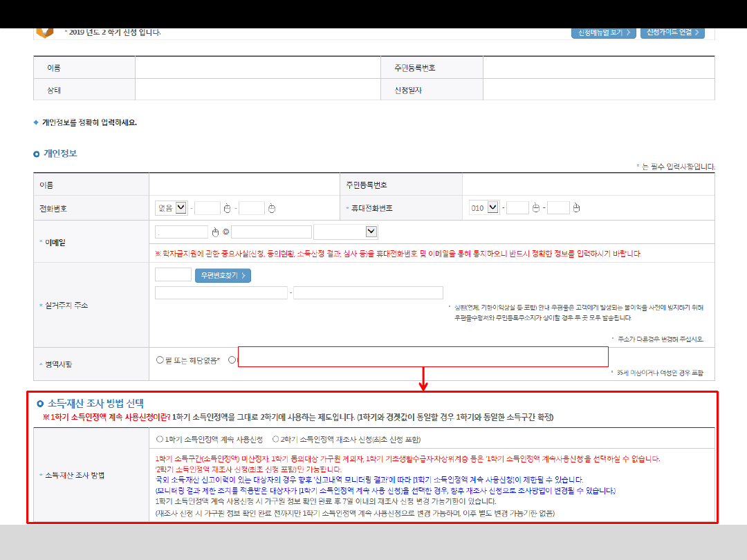Click mouse-input icon beside email ID field
This screenshot has height=560, width=747.
pos(215,232)
